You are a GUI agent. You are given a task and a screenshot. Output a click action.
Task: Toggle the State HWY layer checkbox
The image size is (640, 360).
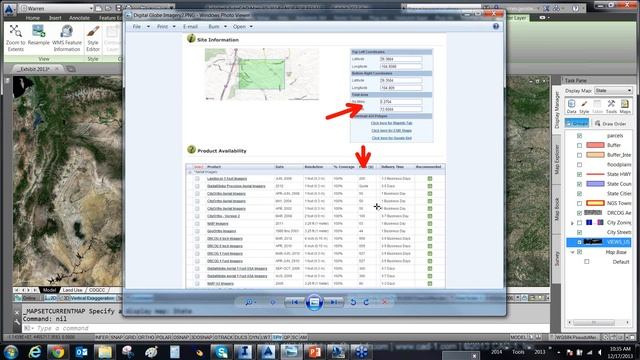(579, 174)
